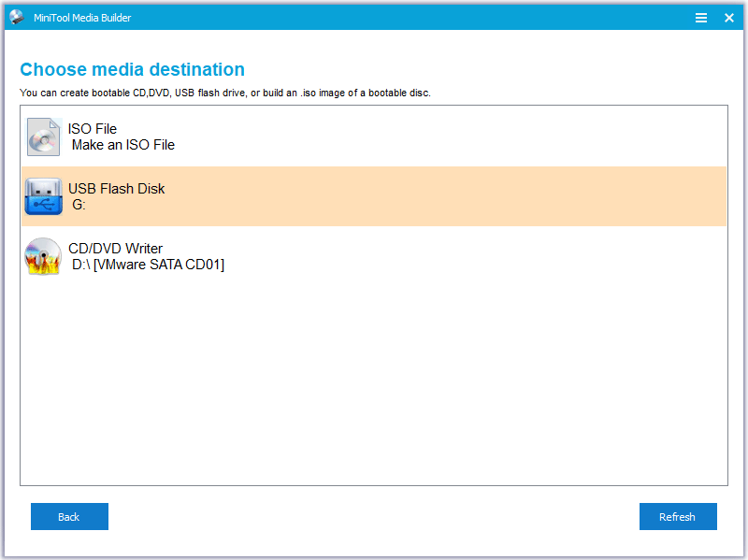Click the 'Choose media destination' heading
748x560 pixels.
coord(132,70)
